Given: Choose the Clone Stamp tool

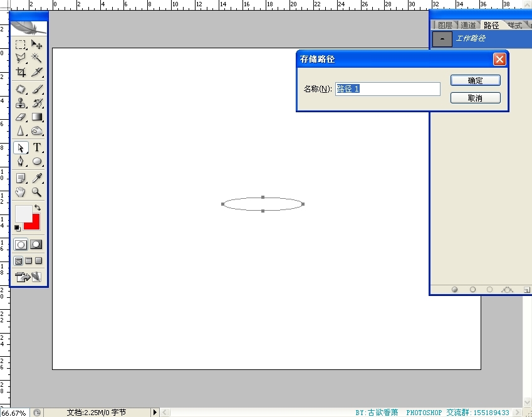Looking at the screenshot, I should 21,103.
